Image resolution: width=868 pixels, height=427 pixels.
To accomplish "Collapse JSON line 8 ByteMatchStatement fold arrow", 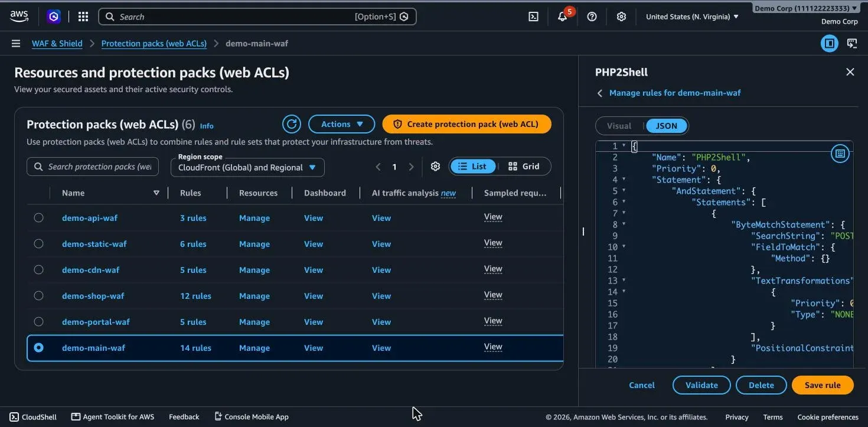I will (624, 224).
